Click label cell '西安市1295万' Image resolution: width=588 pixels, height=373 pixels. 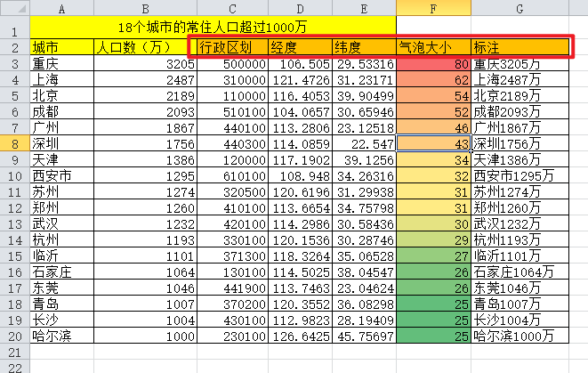tap(520, 175)
